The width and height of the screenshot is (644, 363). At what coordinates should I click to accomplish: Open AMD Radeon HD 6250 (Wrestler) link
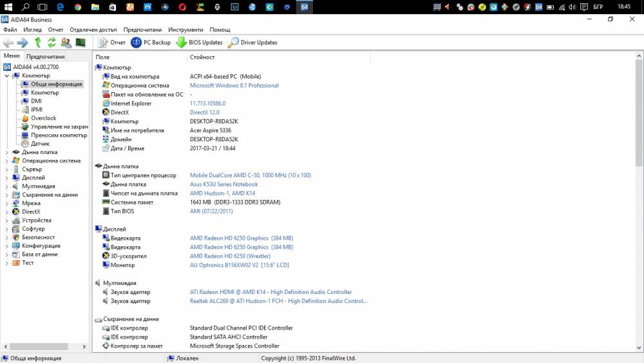pyautogui.click(x=230, y=256)
